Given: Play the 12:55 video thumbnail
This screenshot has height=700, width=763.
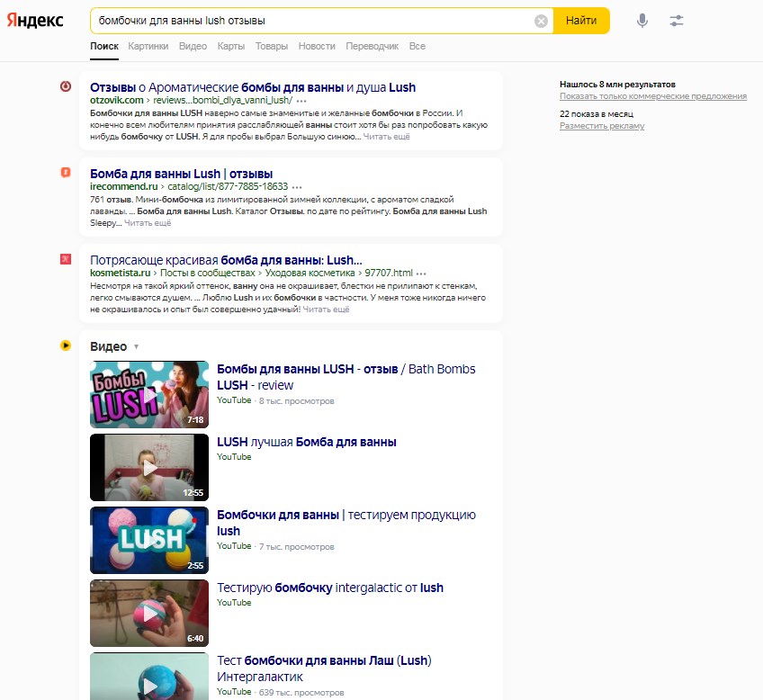Looking at the screenshot, I should pyautogui.click(x=149, y=468).
